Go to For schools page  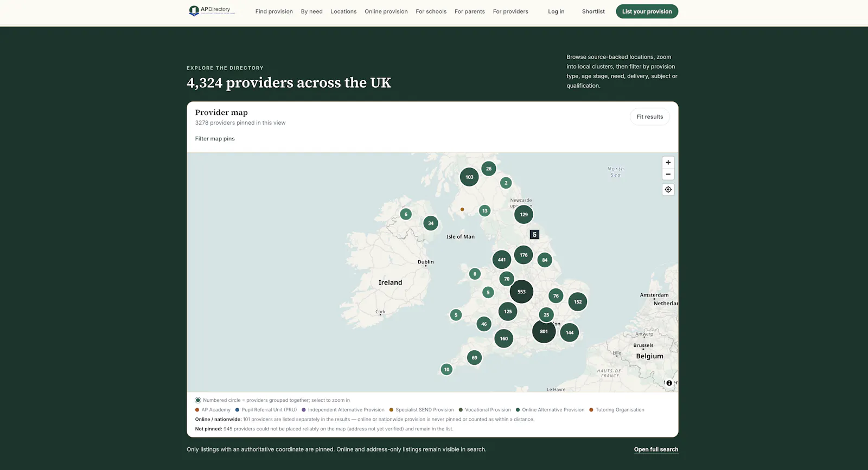[431, 11]
